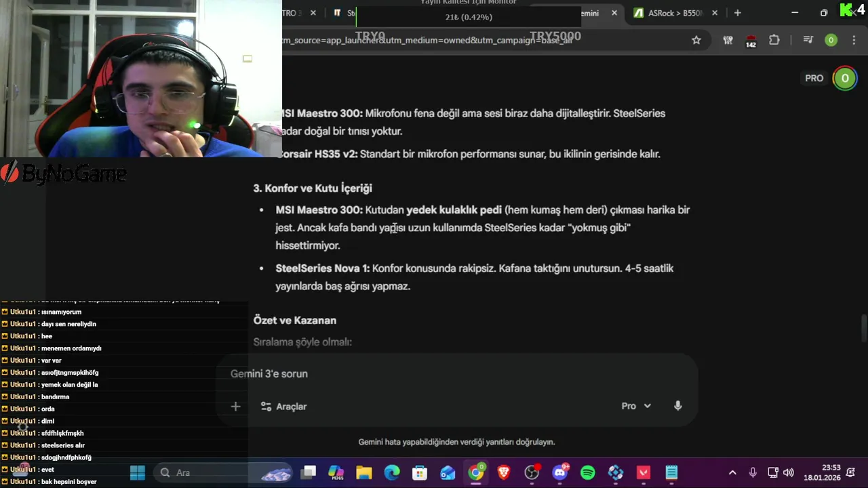The image size is (868, 488).
Task: Open Task View on the taskbar
Action: pyautogui.click(x=309, y=472)
